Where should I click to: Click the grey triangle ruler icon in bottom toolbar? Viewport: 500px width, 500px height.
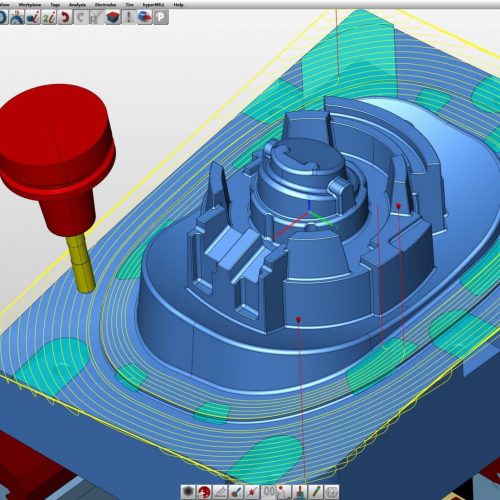coord(220,492)
